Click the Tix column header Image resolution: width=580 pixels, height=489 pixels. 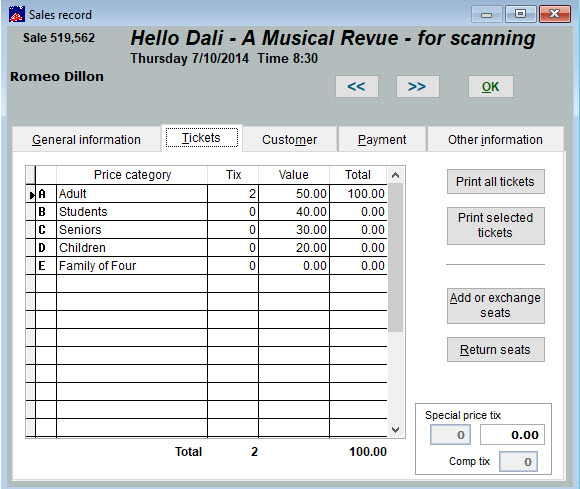(233, 175)
